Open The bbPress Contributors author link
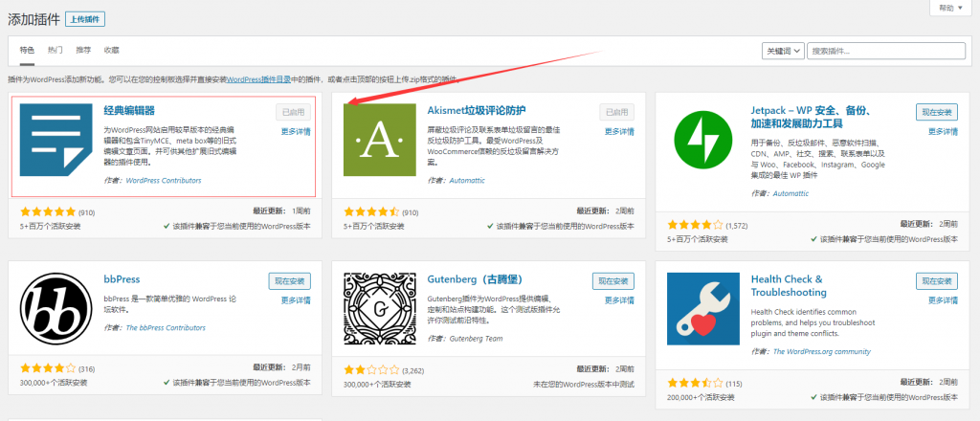980x421 pixels. point(166,327)
